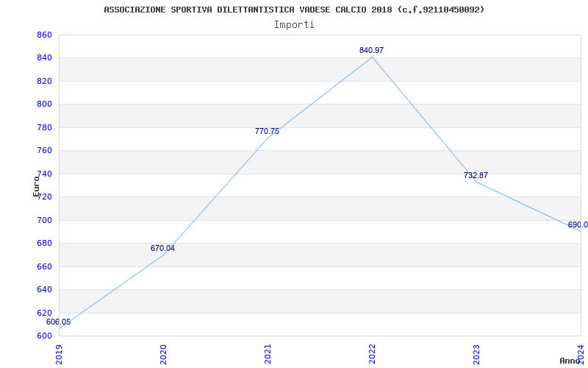Click the 660 y-axis value
588x368 pixels.
[x=44, y=266]
